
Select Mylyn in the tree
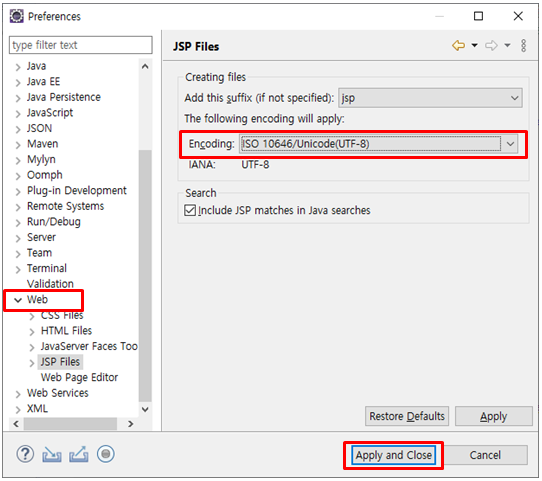click(41, 159)
